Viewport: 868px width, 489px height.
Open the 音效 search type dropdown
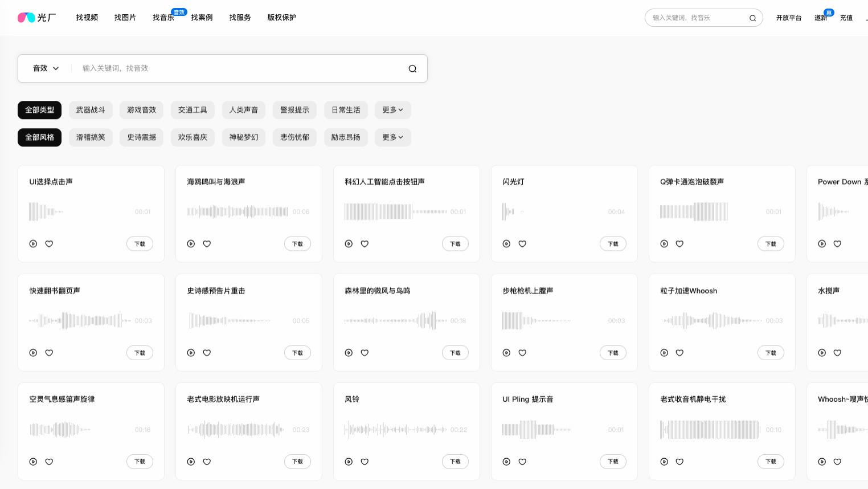[x=46, y=68]
